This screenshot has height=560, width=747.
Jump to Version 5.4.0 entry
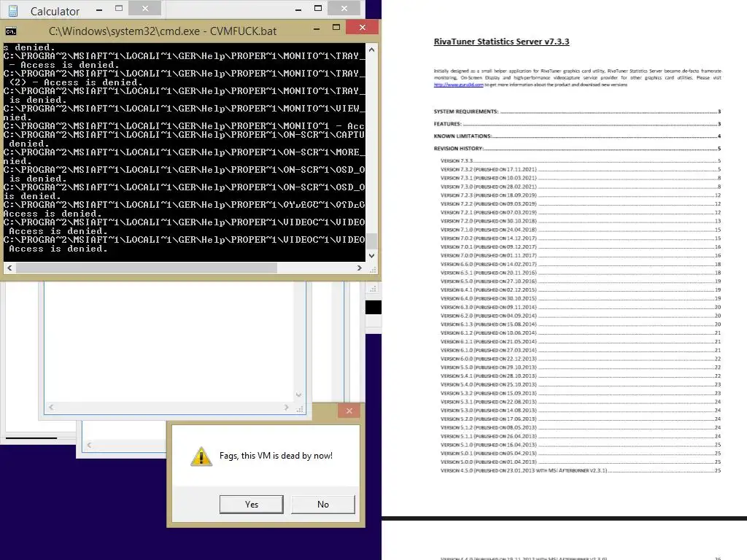(580, 385)
